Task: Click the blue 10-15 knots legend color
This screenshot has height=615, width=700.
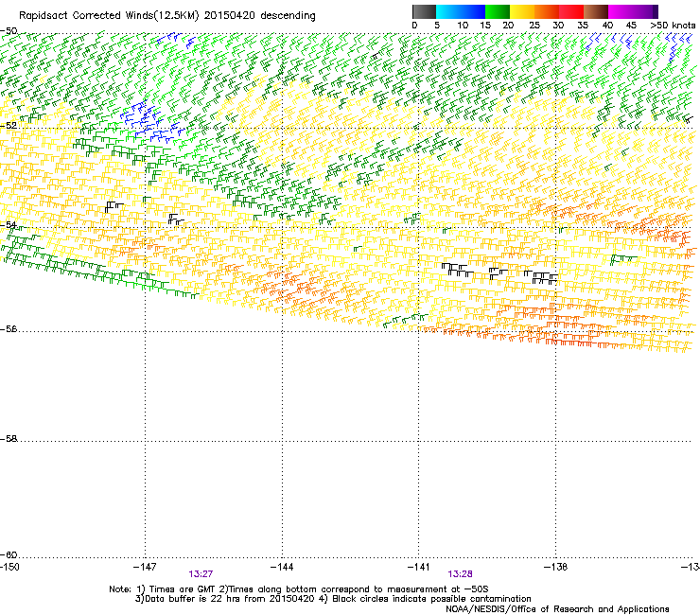Action: (x=473, y=11)
